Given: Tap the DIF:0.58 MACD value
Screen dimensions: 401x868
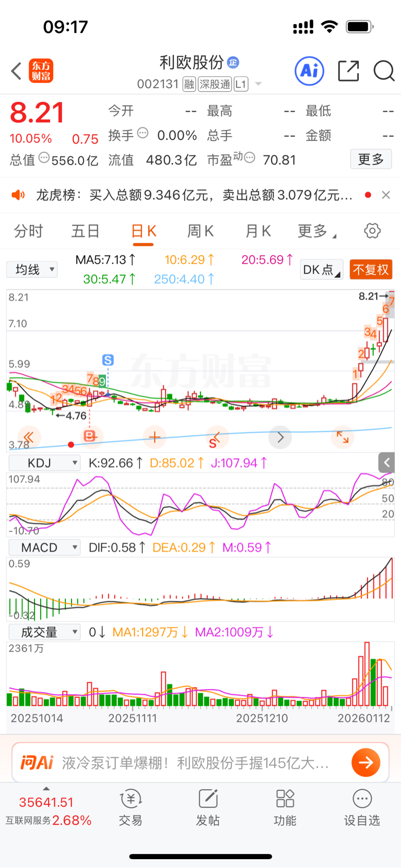Looking at the screenshot, I should [117, 548].
